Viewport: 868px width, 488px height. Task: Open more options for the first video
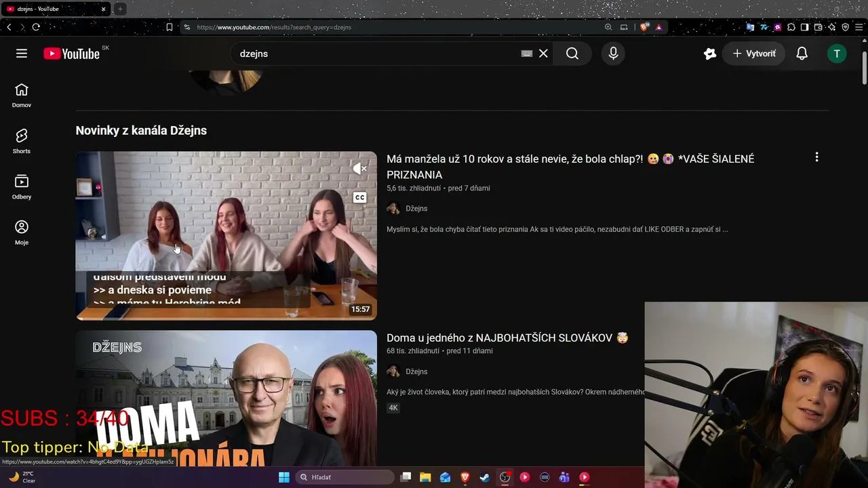pyautogui.click(x=816, y=157)
